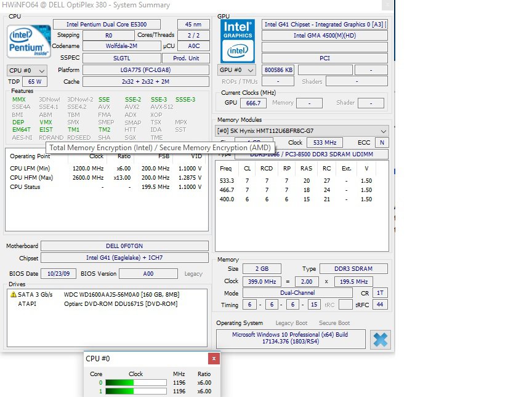Click the Intel G41 (Eaglelake) + ICH7 field
The image size is (532, 397).
pyautogui.click(x=124, y=258)
